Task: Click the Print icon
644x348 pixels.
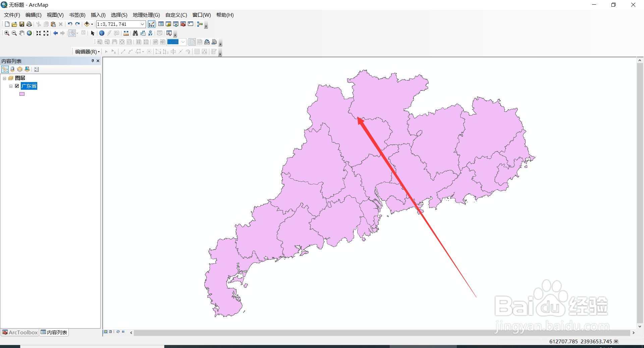Action: 29,24
